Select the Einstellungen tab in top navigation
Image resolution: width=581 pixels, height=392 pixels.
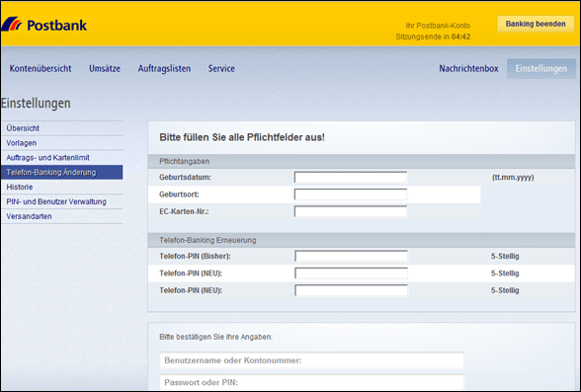(541, 68)
